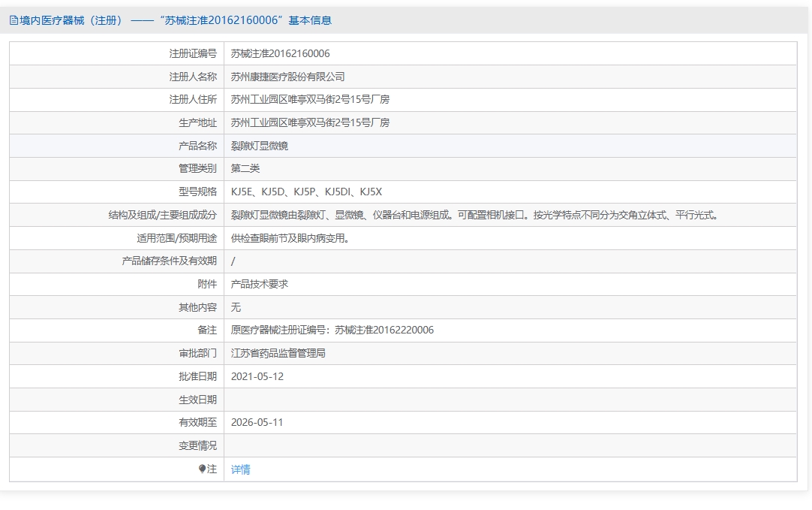Select product name 裂隙灯显微镜

pyautogui.click(x=260, y=146)
